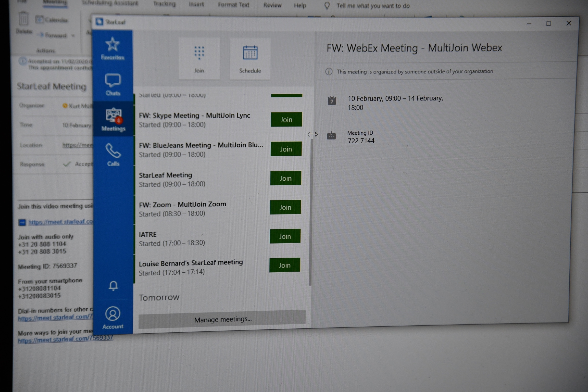This screenshot has width=588, height=392.
Task: Open the meet.starleaf.com/7569337 link
Action: 65,339
